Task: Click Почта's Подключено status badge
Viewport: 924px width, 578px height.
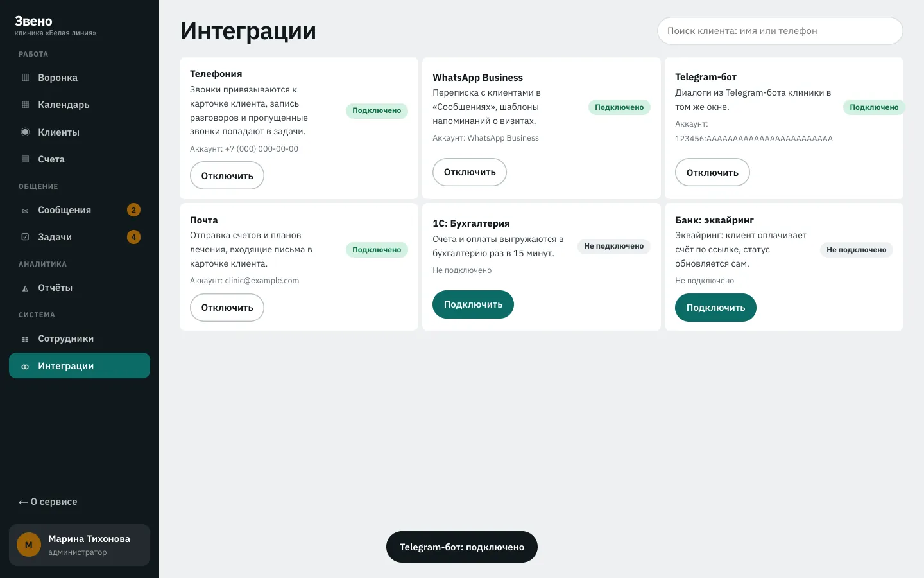Action: point(377,250)
